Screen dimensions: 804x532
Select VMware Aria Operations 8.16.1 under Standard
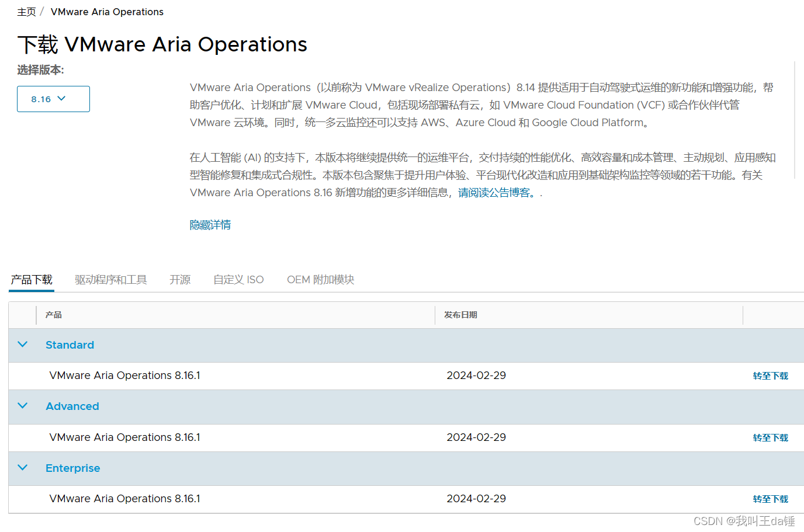pyautogui.click(x=124, y=375)
